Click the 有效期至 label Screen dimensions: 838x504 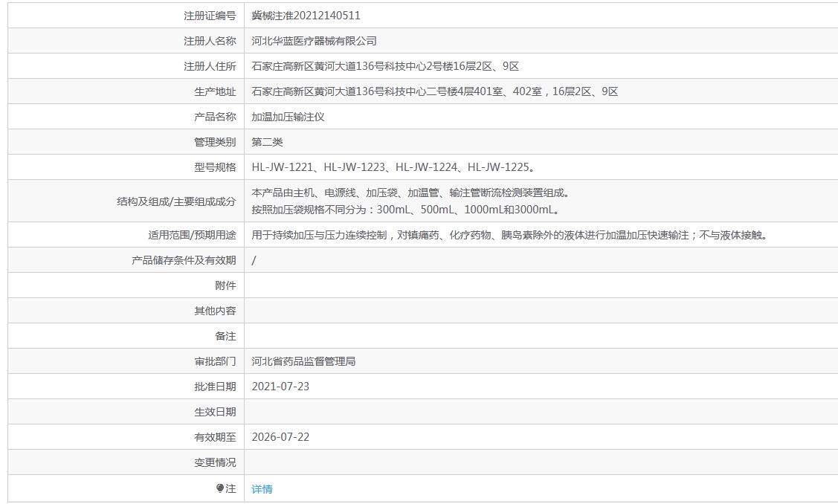tap(215, 436)
